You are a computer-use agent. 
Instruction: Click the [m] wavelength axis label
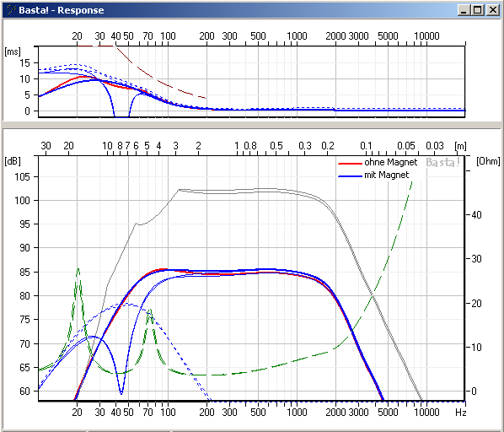[x=460, y=146]
